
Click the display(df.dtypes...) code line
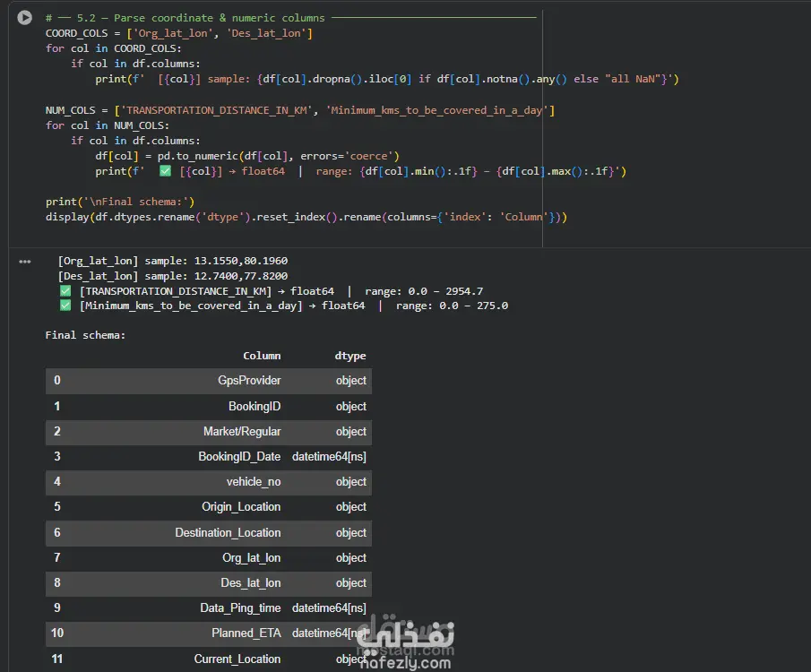306,217
